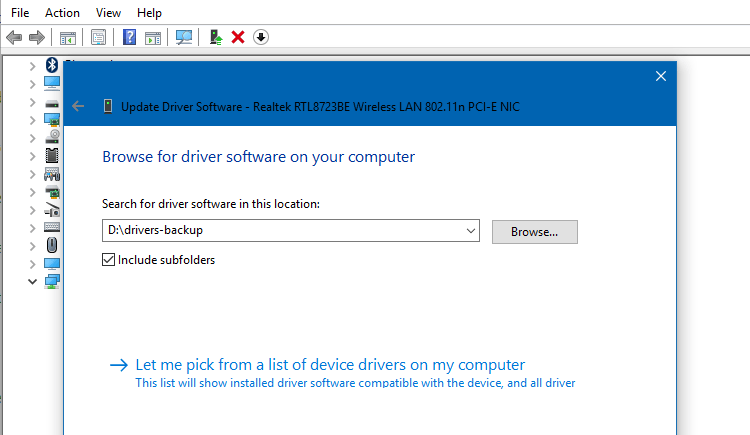Image resolution: width=750 pixels, height=435 pixels.
Task: Click the D:\drivers-backup path text field
Action: [x=280, y=231]
